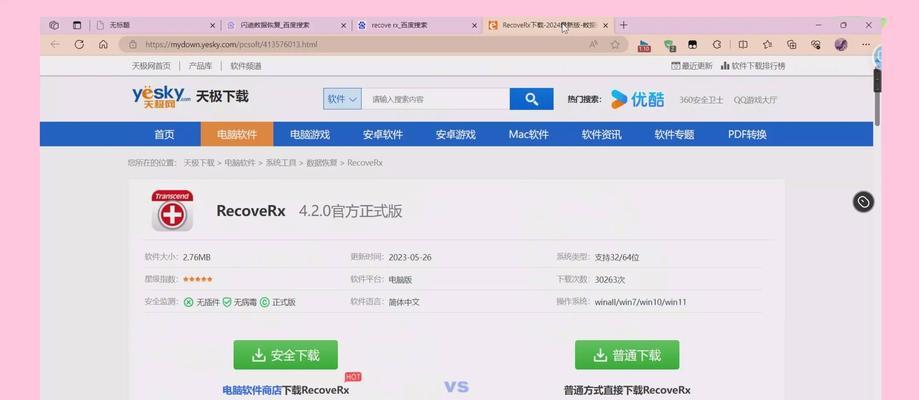Click the five-star rating stars

click(x=198, y=279)
